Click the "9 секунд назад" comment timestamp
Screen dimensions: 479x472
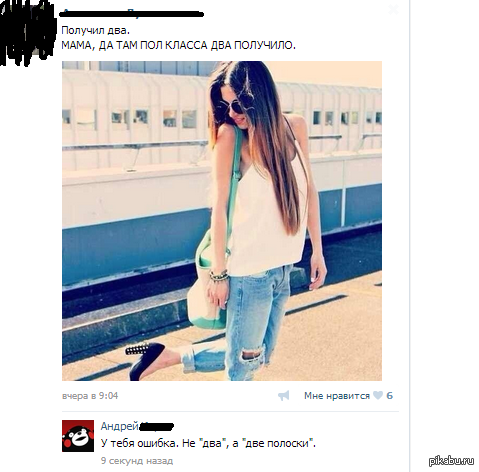(137, 461)
